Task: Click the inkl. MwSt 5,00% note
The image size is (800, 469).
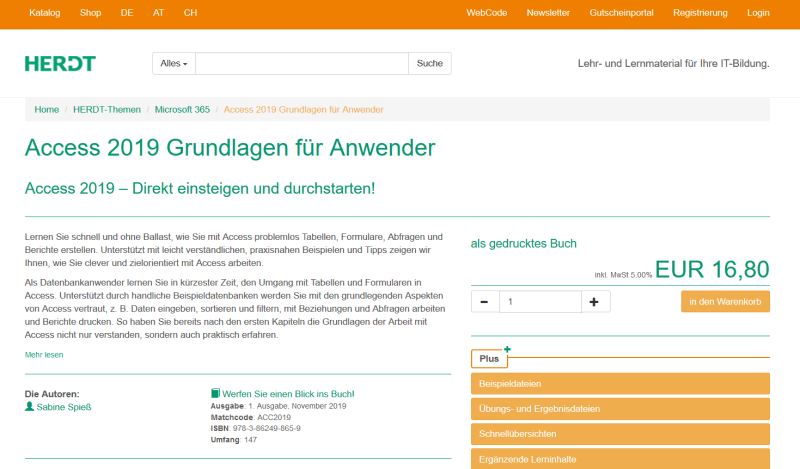Action: tap(623, 275)
